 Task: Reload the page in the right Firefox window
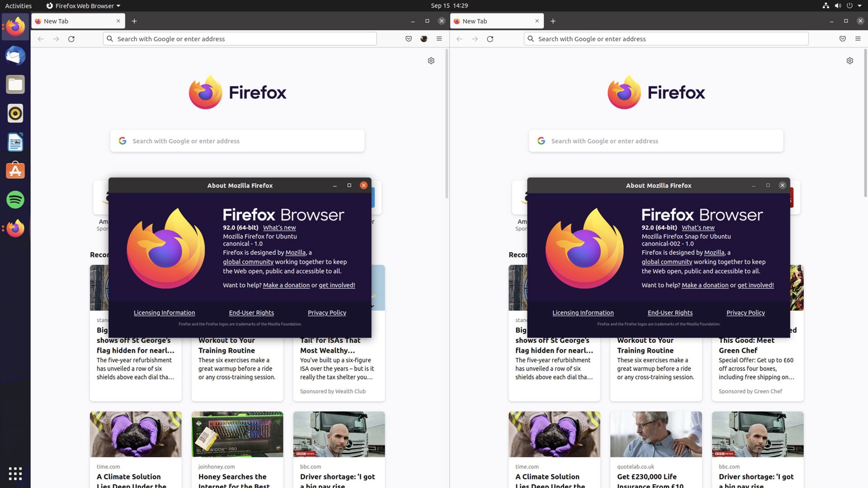tap(490, 39)
